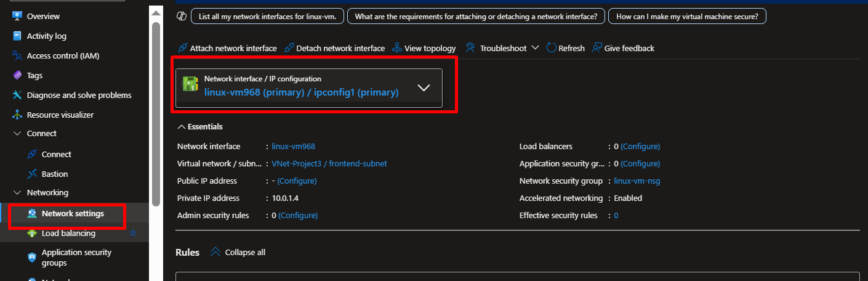Click the Refresh icon in the toolbar
Image resolution: width=868 pixels, height=281 pixels.
552,48
